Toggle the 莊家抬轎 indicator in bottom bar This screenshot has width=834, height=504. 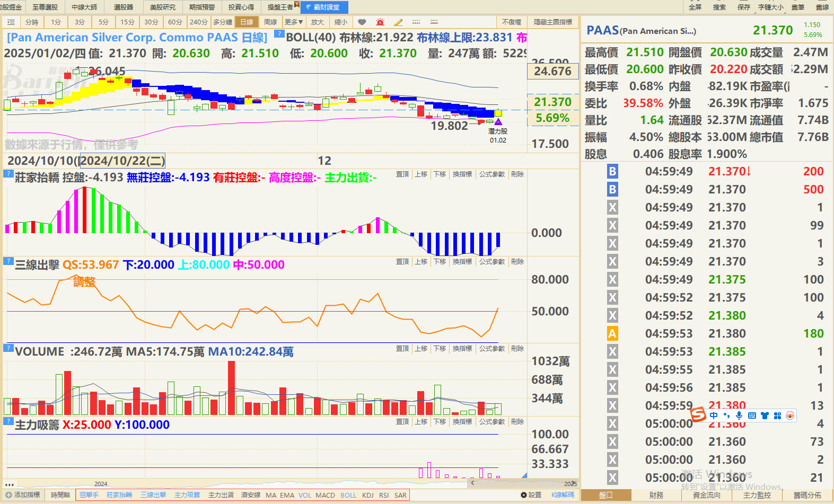[119, 495]
